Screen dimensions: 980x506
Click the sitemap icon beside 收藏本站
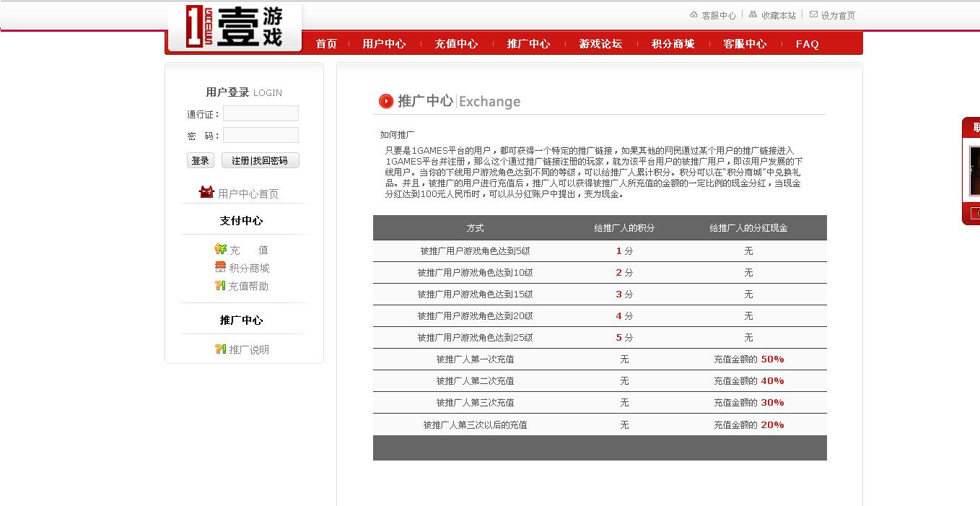click(x=751, y=14)
